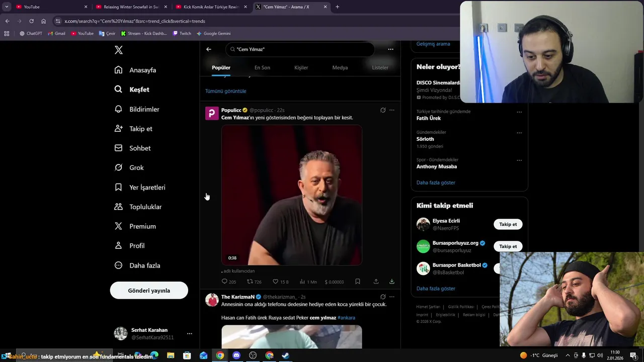Open Profil page

pyautogui.click(x=130, y=246)
